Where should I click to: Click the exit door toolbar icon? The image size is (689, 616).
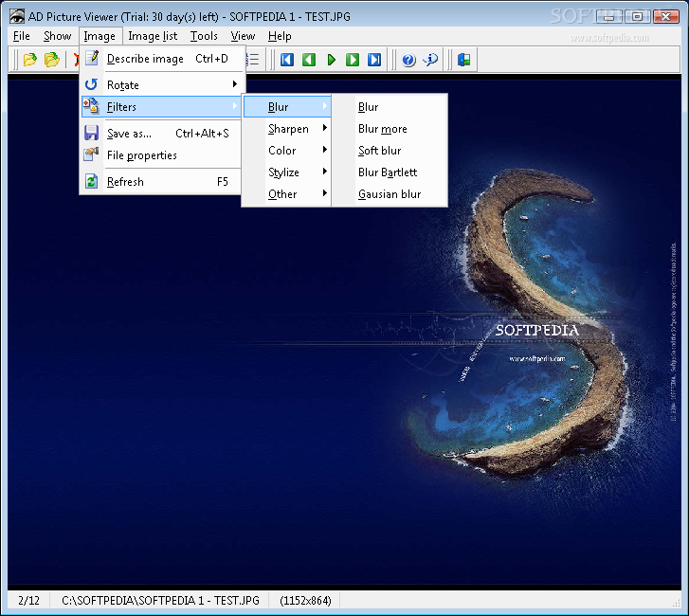[x=464, y=60]
